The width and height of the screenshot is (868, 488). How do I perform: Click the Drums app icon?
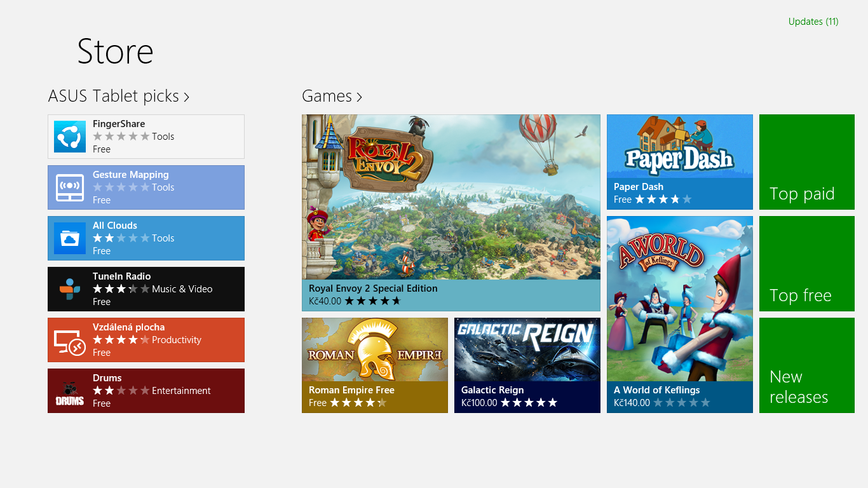[70, 391]
